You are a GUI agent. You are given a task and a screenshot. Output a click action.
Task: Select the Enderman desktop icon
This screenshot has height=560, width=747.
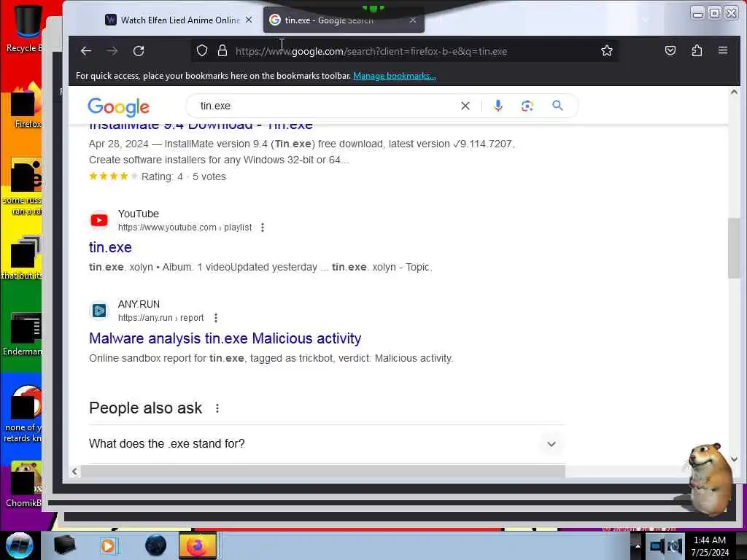point(23,333)
